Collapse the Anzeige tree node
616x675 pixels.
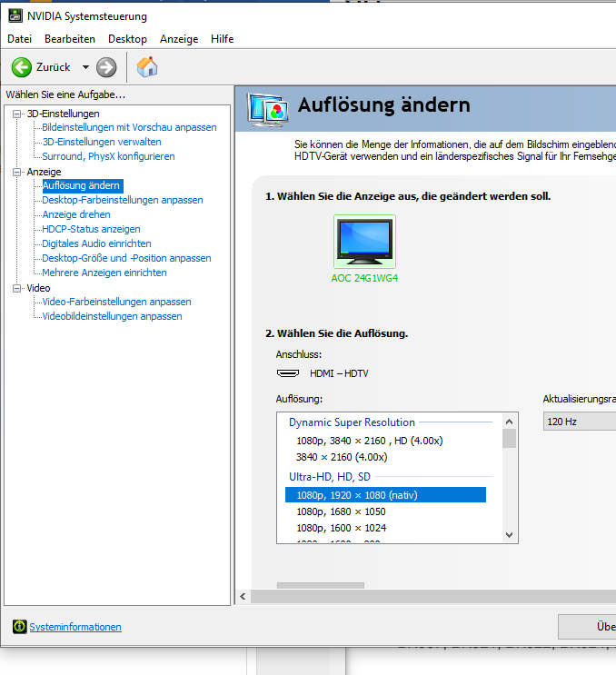[16, 173]
